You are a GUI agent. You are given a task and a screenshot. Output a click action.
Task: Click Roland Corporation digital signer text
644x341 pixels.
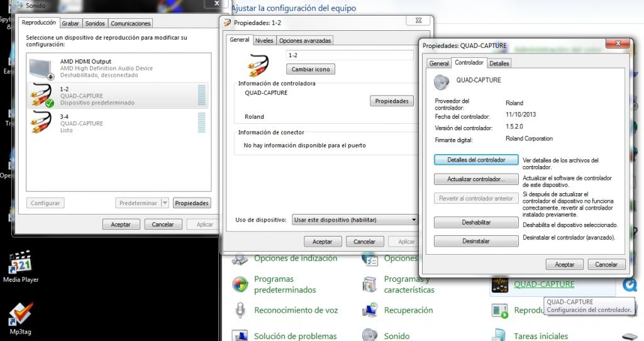[x=529, y=138]
